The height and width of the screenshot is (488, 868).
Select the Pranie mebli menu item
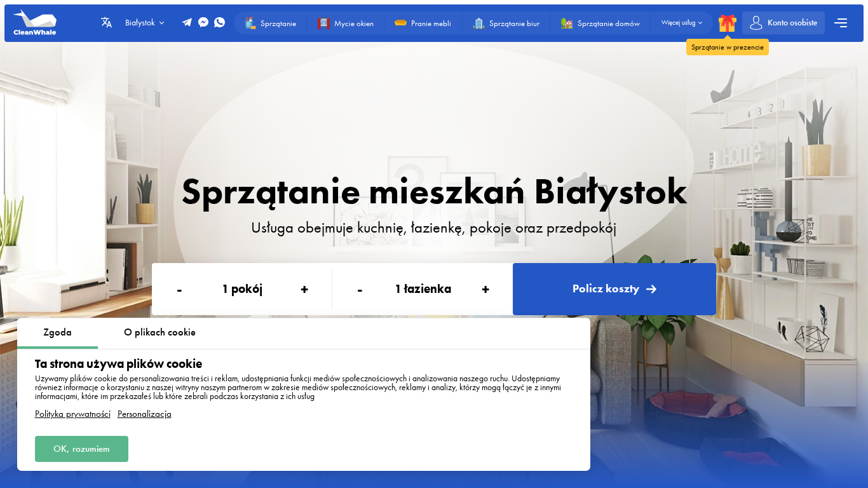point(423,23)
